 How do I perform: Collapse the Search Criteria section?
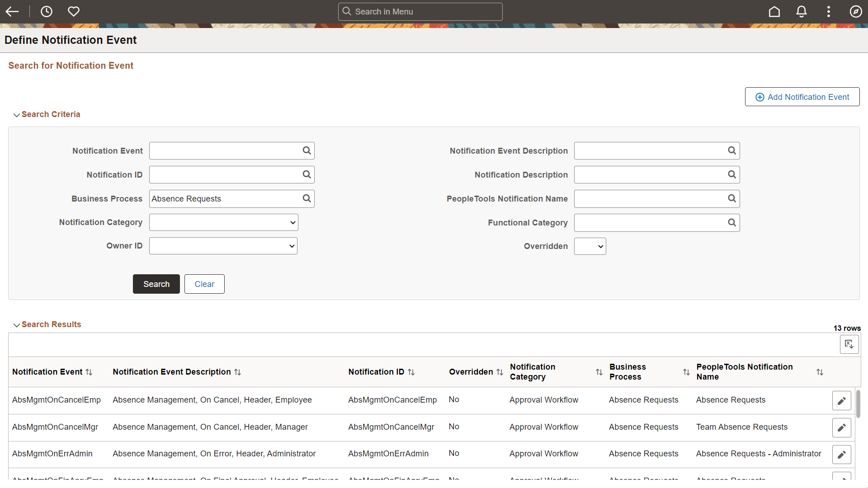point(17,115)
